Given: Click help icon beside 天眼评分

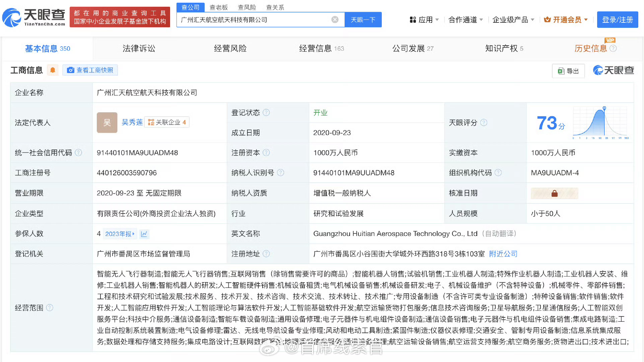Looking at the screenshot, I should [484, 123].
